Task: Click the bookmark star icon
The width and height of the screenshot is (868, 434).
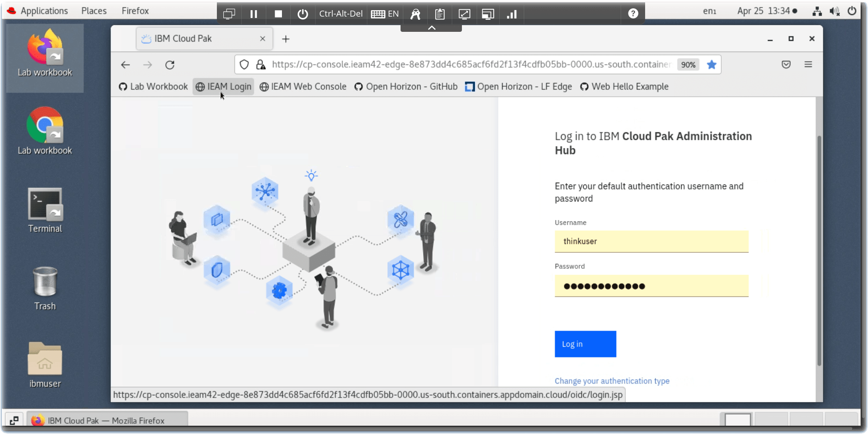Action: pos(712,65)
